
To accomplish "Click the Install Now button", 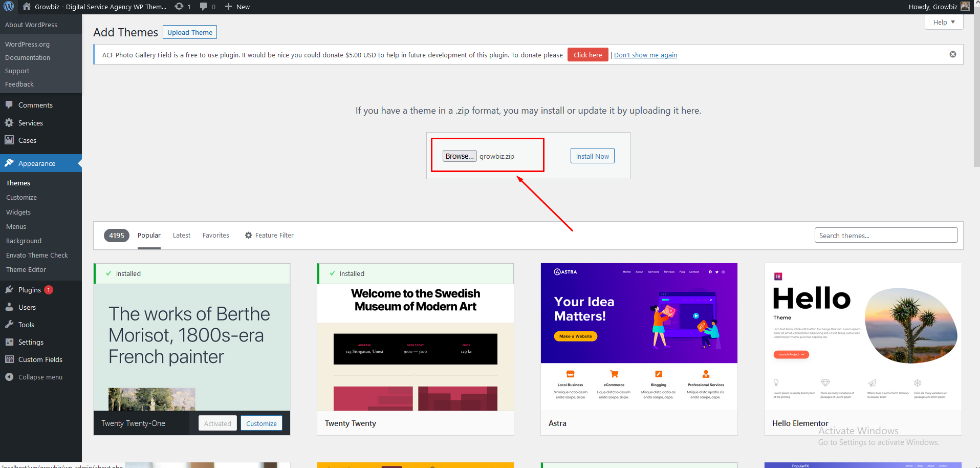I will click(x=593, y=156).
